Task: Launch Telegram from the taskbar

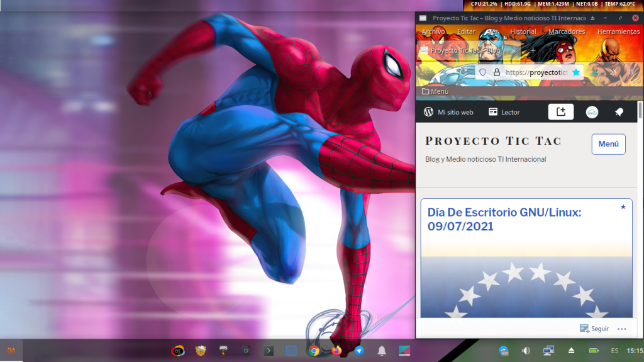Action: point(358,351)
